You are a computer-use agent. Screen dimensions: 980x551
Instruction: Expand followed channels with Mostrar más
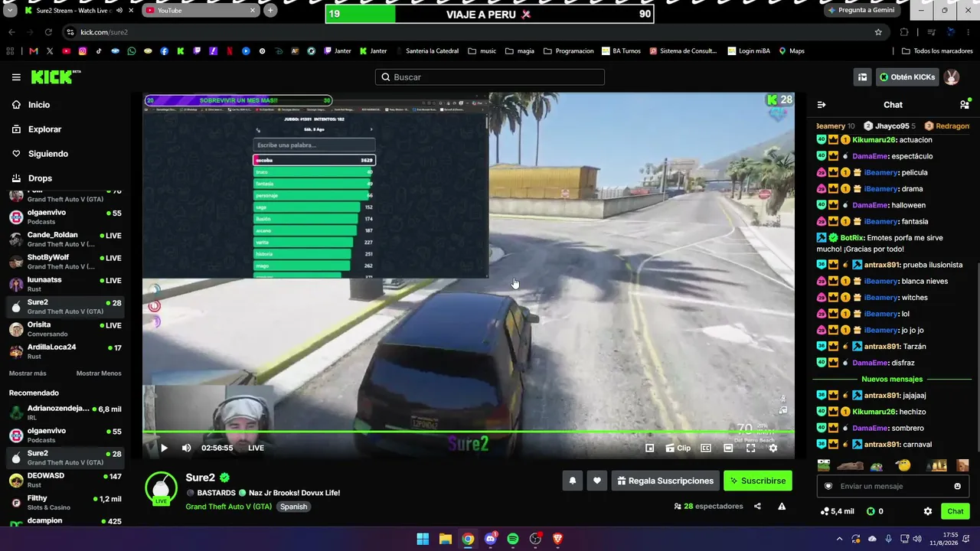click(28, 373)
